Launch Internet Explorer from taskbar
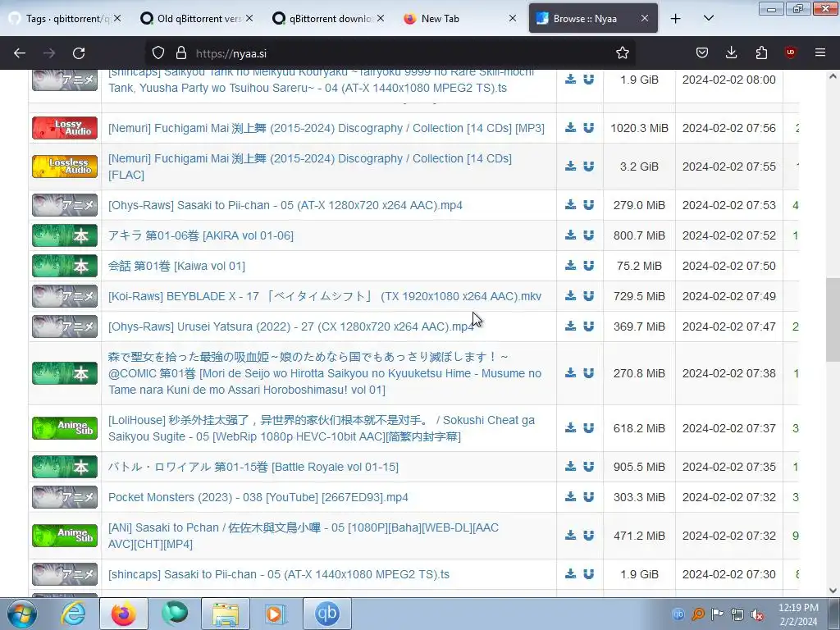The width and height of the screenshot is (840, 630). [73, 614]
